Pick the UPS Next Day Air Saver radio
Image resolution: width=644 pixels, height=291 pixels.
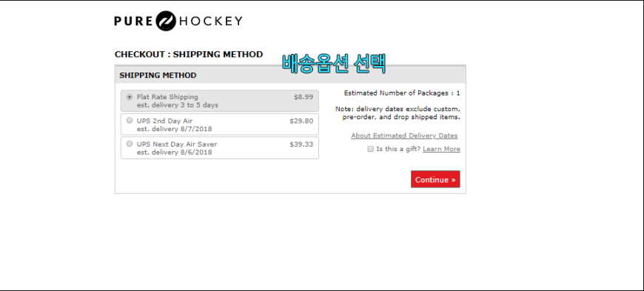[x=130, y=144]
